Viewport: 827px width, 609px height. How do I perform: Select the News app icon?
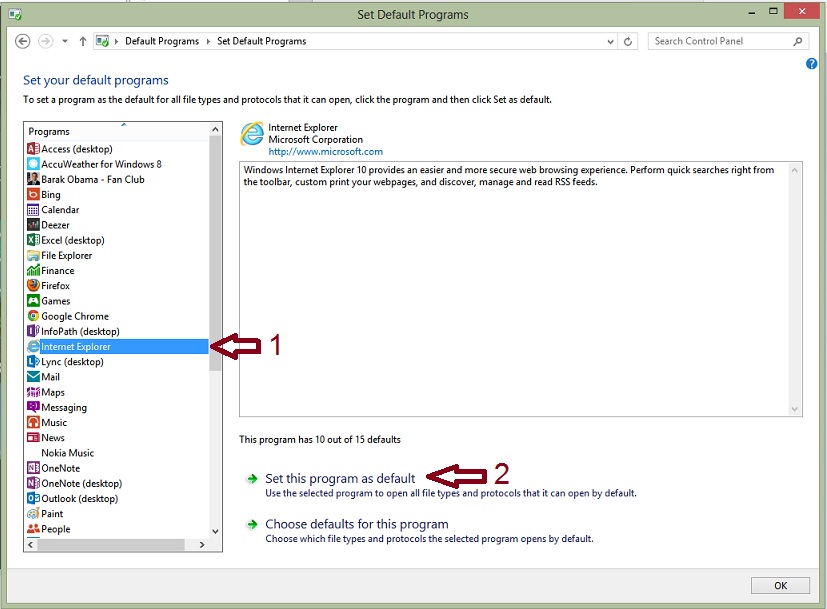point(33,438)
